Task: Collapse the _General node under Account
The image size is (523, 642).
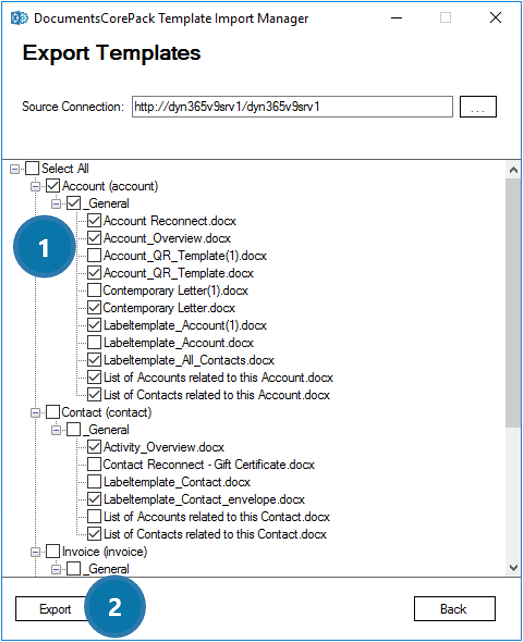Action: click(x=56, y=203)
